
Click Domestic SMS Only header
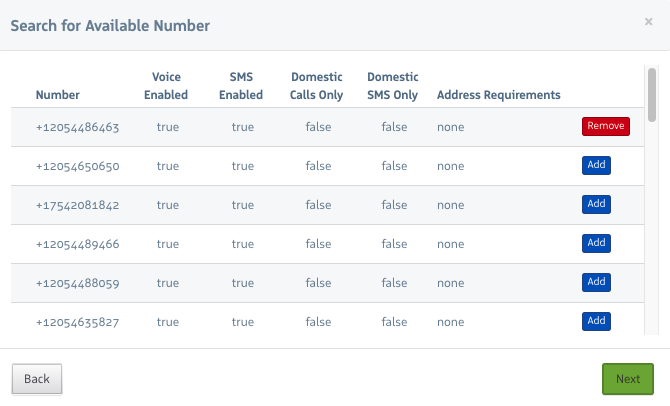coord(393,86)
